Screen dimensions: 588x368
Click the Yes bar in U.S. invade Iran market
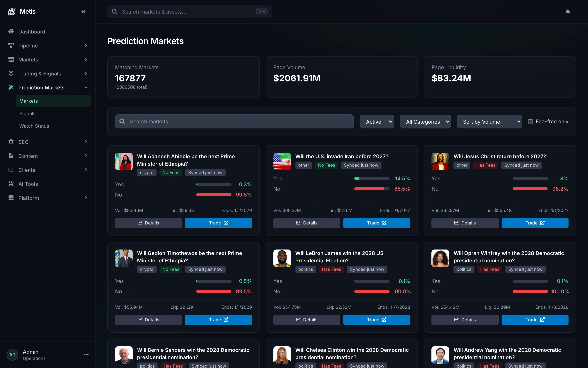372,178
